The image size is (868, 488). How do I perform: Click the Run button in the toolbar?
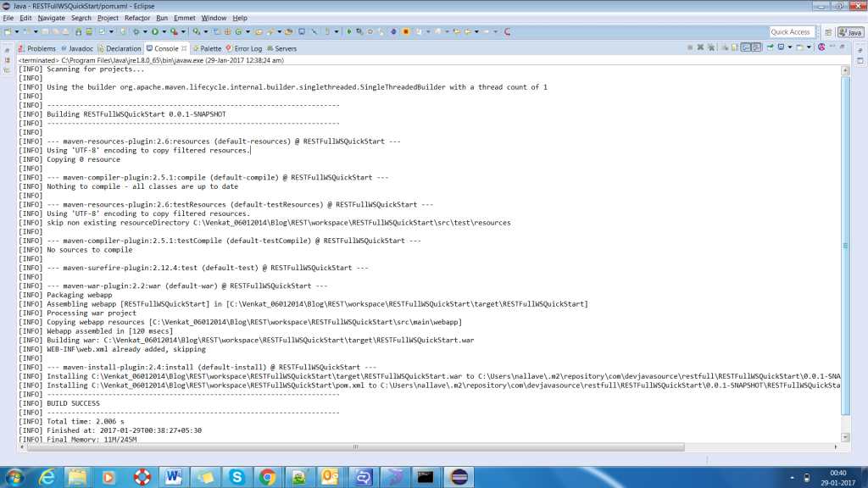pos(154,32)
